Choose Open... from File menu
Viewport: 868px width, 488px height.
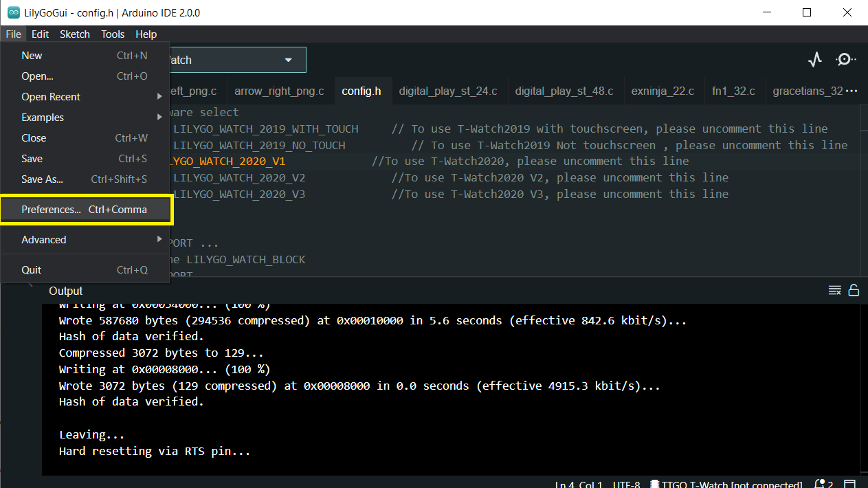(85, 76)
